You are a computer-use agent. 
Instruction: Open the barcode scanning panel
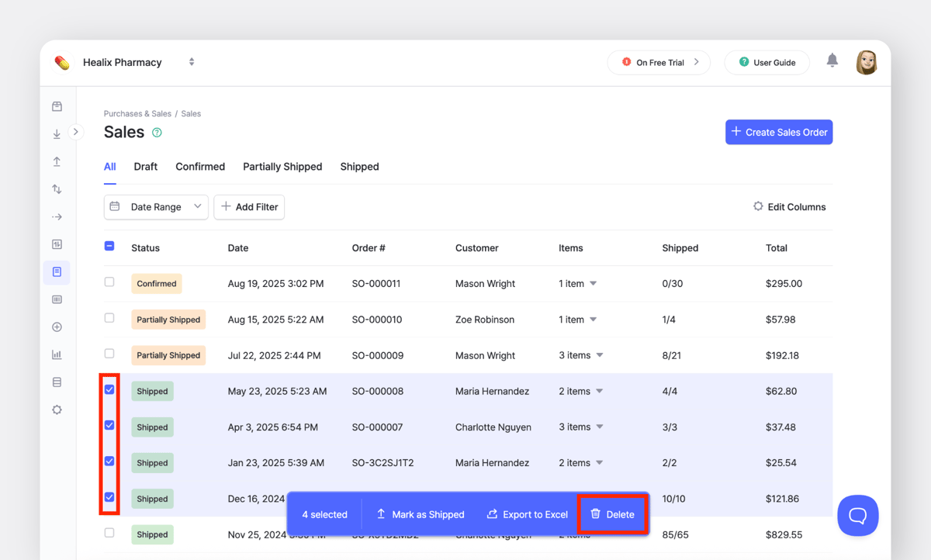[x=57, y=299]
